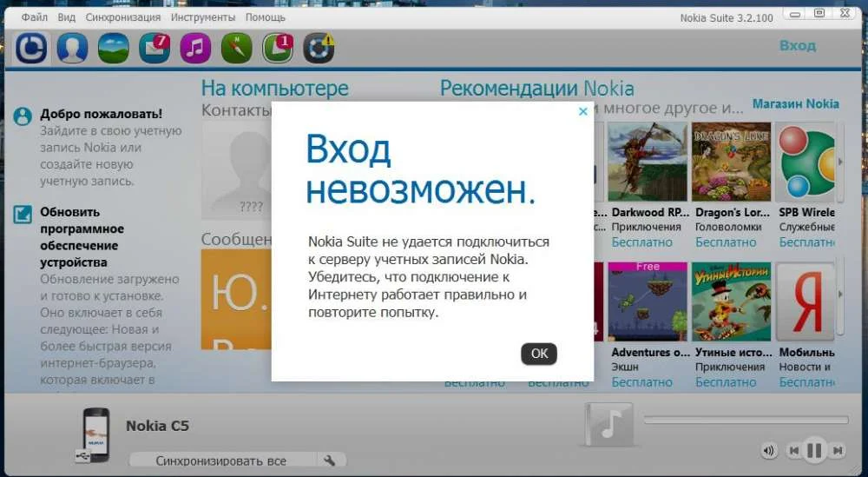This screenshot has width=868, height=477.
Task: Open the Магазин Nokia link
Action: (795, 103)
